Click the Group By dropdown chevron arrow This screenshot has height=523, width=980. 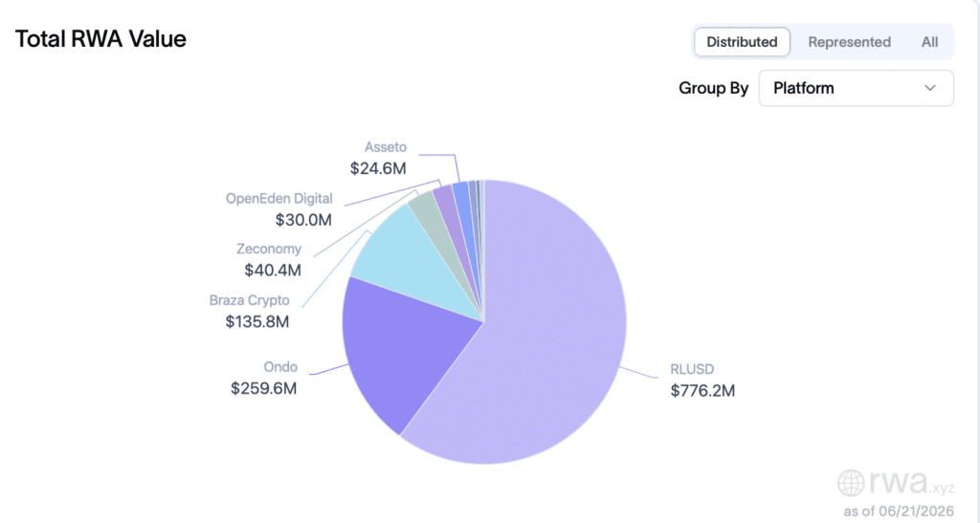(x=930, y=88)
